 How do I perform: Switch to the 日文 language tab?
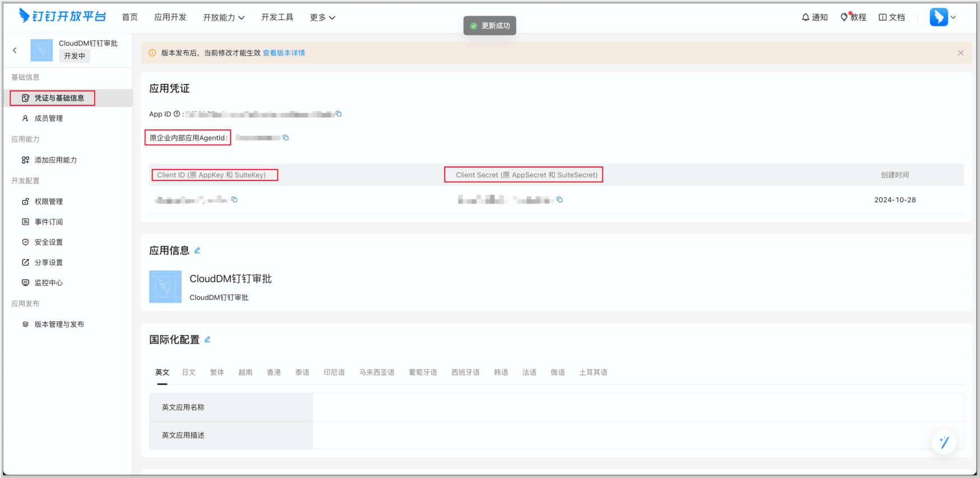189,372
